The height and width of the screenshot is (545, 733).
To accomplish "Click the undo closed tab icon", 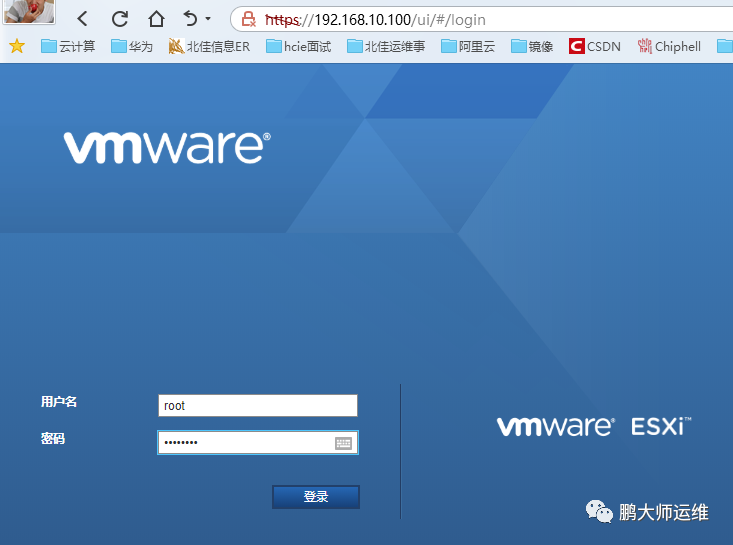I will [x=190, y=19].
